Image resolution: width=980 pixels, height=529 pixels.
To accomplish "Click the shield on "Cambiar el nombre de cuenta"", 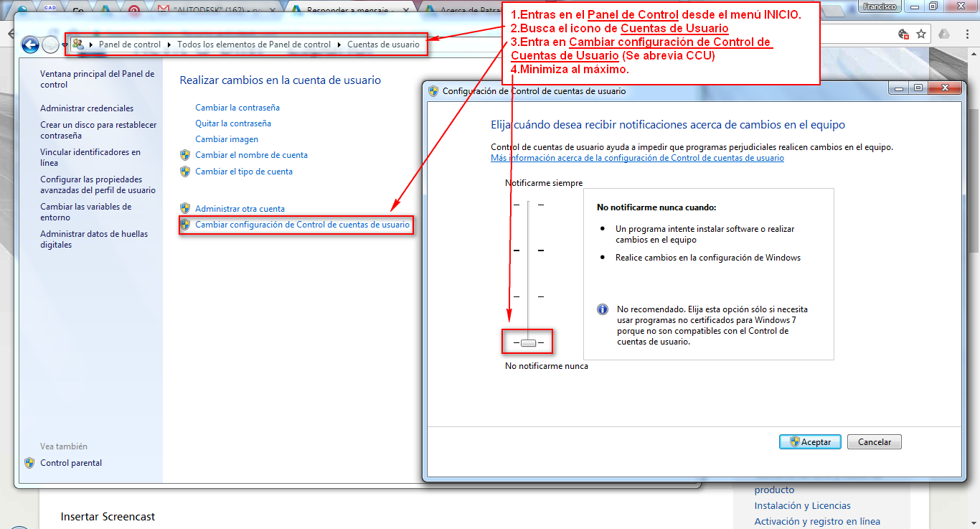I will pos(185,155).
